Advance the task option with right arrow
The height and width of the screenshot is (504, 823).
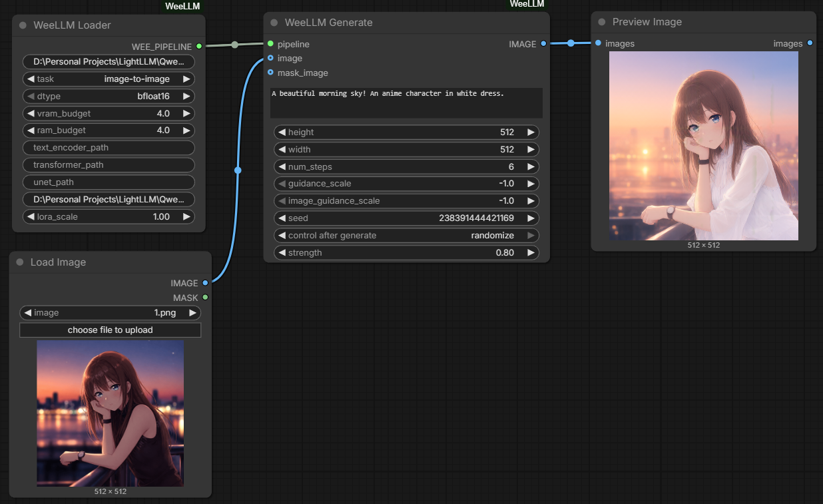click(187, 79)
